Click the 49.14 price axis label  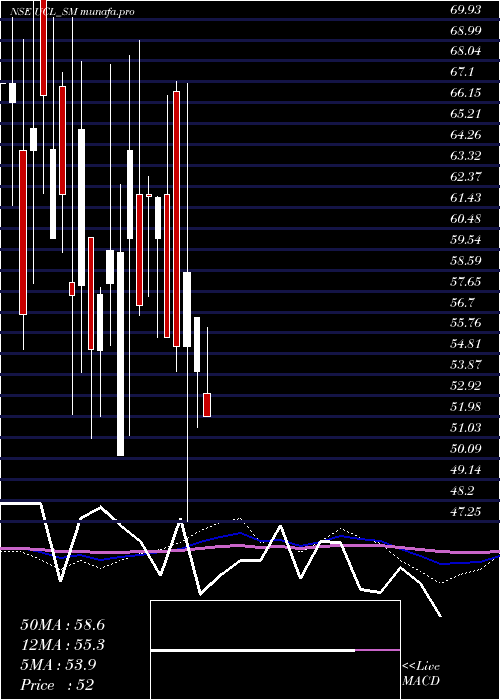tap(466, 471)
